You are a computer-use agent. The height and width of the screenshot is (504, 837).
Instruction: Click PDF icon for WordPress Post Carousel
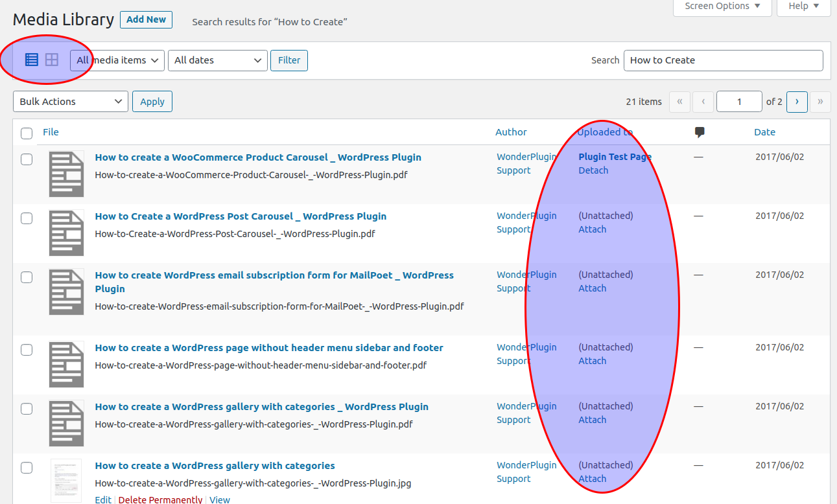(67, 233)
